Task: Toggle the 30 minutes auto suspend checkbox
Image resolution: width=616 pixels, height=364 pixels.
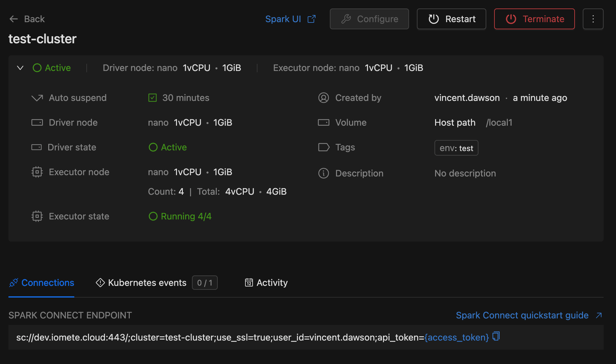Action: pos(153,98)
